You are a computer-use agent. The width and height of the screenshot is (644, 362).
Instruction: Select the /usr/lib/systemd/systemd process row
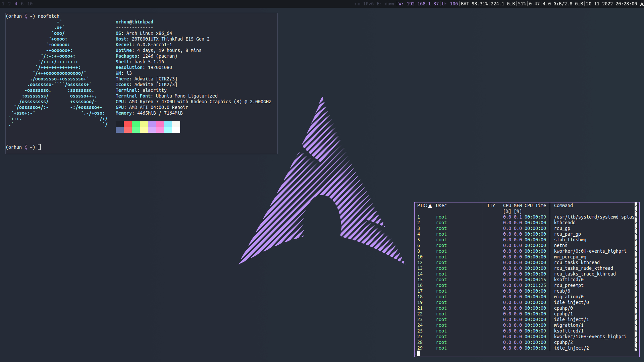pos(525,217)
